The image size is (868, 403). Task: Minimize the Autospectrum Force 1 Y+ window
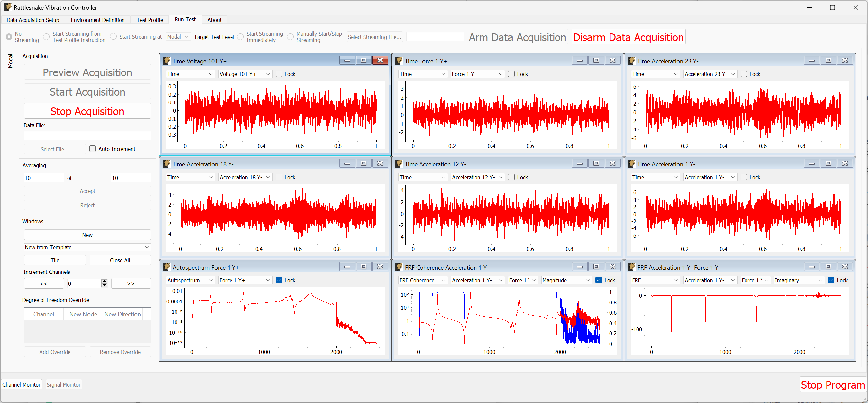347,266
